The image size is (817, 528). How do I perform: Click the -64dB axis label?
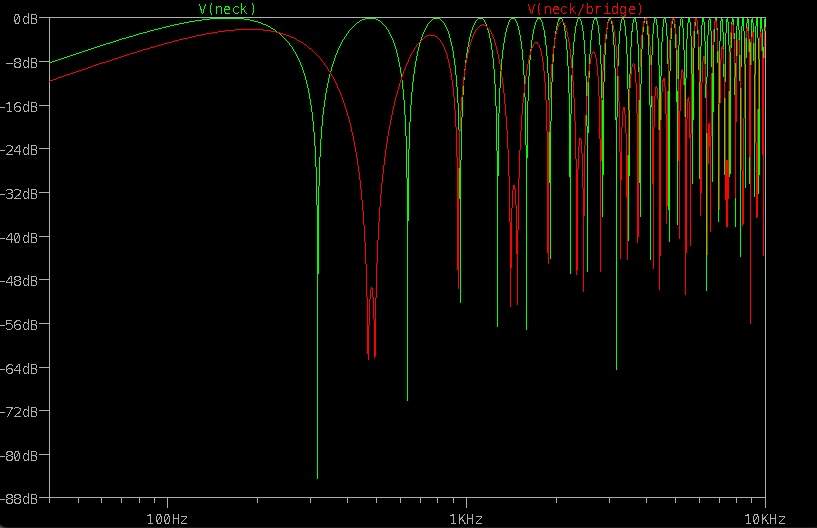(19, 369)
